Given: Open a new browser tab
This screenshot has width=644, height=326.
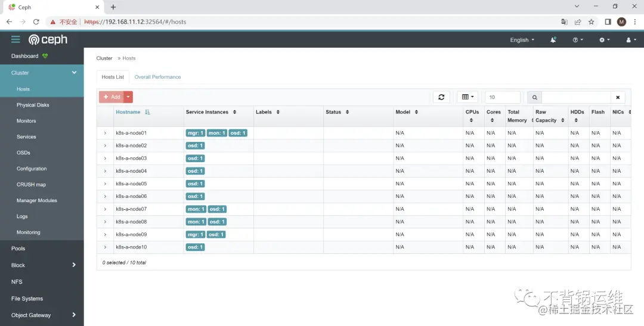Looking at the screenshot, I should point(113,7).
